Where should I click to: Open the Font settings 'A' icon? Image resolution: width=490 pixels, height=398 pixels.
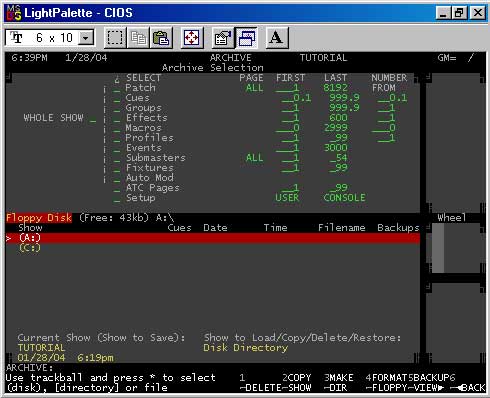pos(276,38)
